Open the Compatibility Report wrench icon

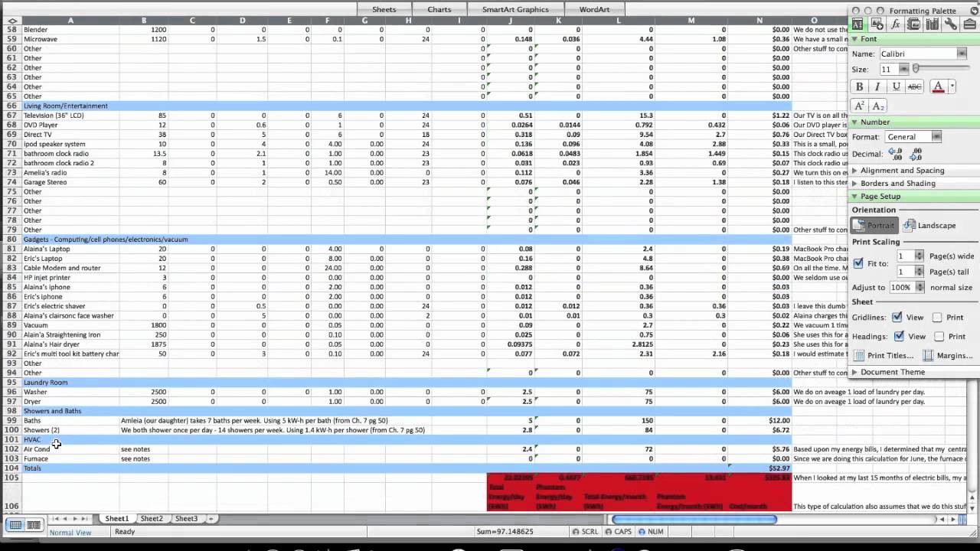950,24
